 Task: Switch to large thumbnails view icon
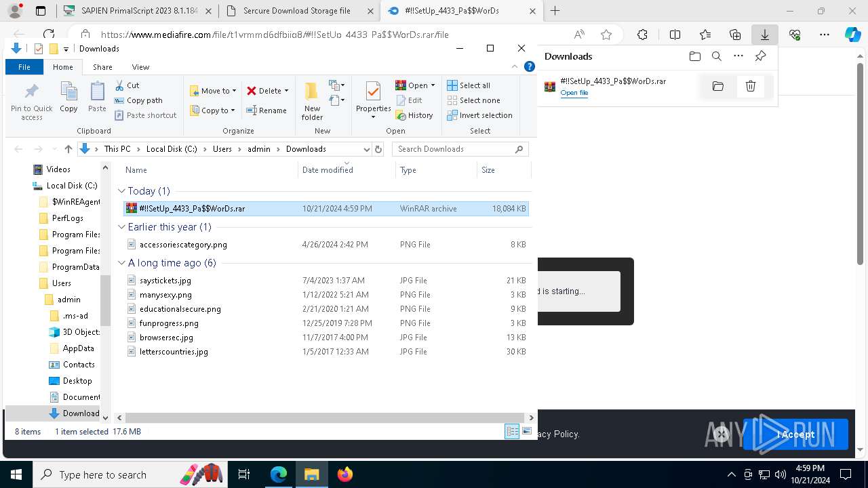click(527, 432)
